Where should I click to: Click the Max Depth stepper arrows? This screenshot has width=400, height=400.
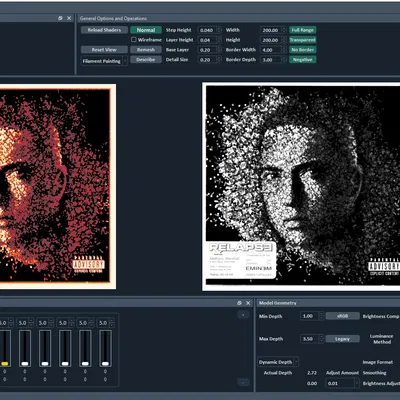[x=321, y=339]
